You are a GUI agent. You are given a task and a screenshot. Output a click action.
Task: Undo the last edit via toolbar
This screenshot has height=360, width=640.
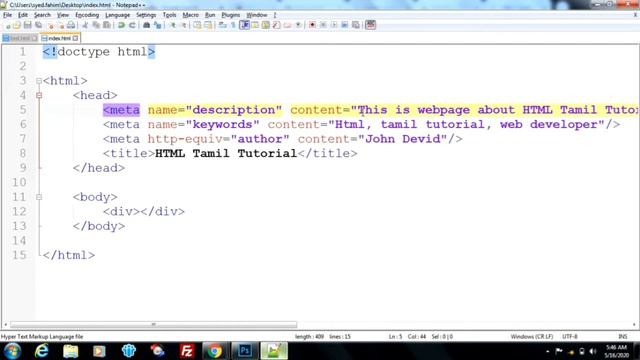[121, 25]
